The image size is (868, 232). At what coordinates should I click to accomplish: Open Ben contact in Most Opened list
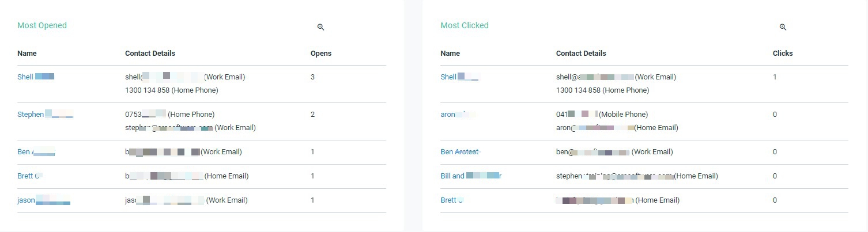(36, 152)
